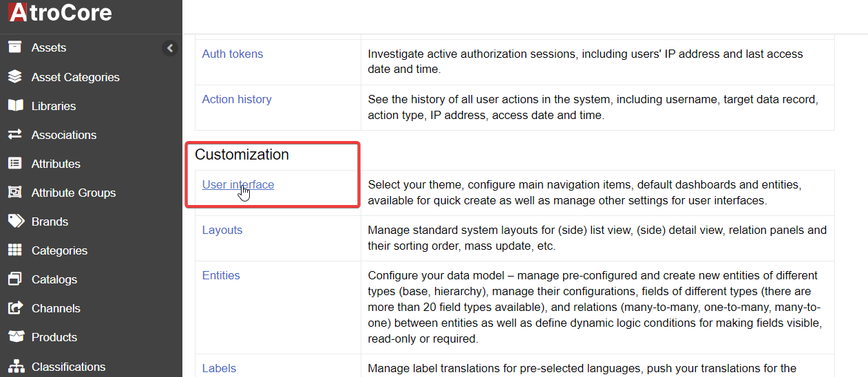
Task: Click the Categories grid icon
Action: (15, 250)
